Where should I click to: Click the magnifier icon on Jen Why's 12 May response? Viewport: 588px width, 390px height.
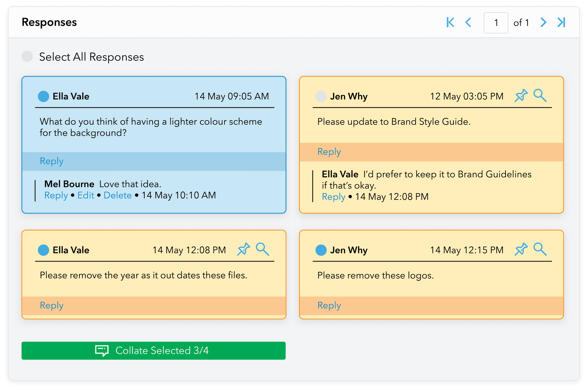(540, 96)
